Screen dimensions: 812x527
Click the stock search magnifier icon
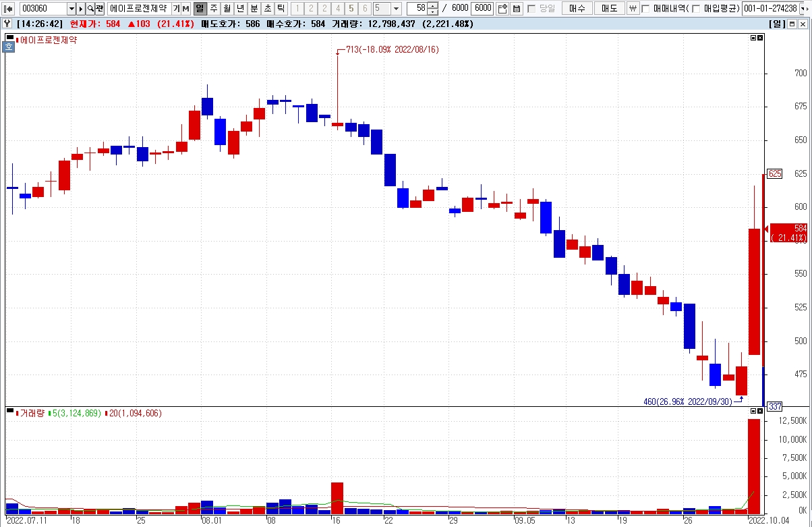point(90,9)
